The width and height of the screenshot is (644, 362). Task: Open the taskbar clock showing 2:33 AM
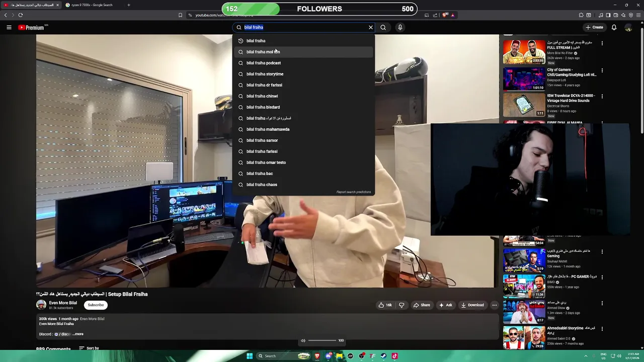633,356
